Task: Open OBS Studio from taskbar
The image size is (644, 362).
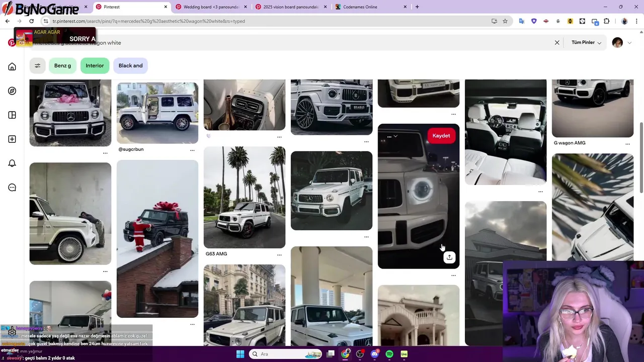Action: 360,354
